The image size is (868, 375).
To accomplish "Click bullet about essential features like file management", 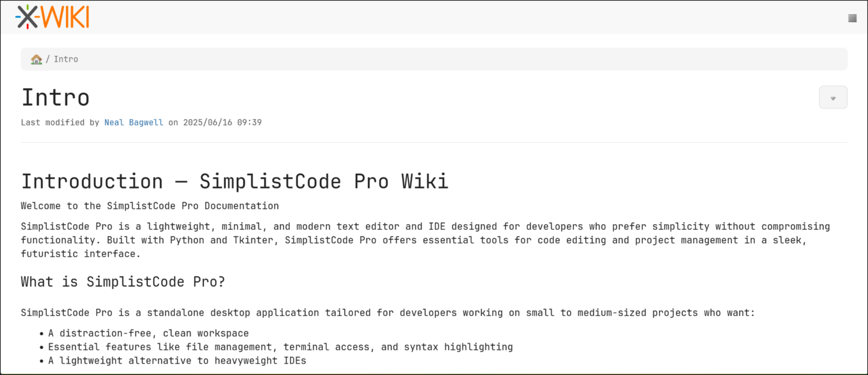I will pyautogui.click(x=281, y=347).
